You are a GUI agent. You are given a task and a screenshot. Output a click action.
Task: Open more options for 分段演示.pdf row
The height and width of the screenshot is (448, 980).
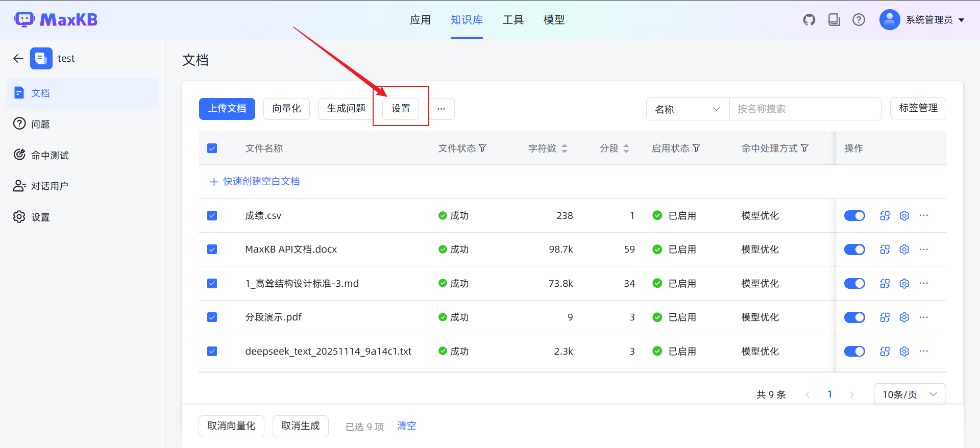923,317
